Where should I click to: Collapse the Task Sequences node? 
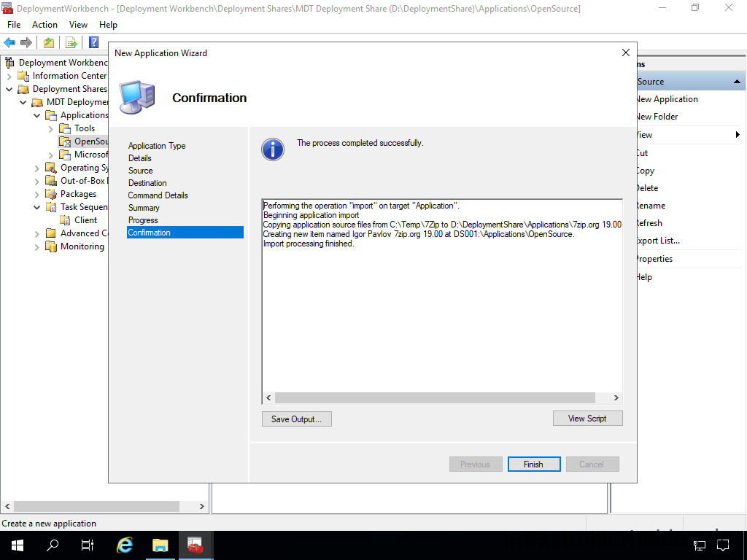tap(36, 207)
